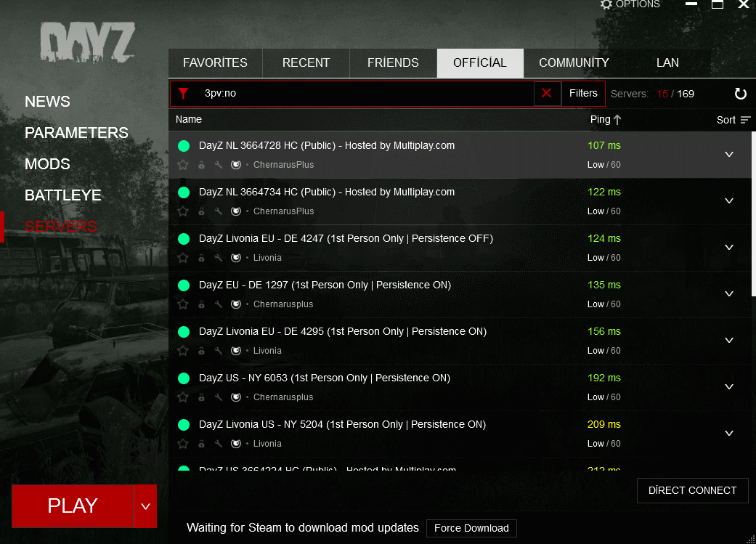This screenshot has height=544, width=756.
Task: Star the DayZ EU - DE 1297 server
Action: pos(183,304)
